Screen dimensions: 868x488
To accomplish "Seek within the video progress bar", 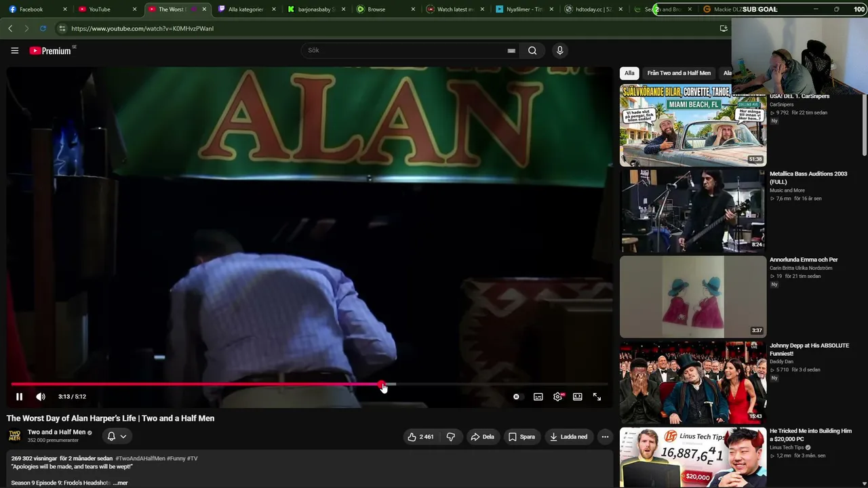I will (x=310, y=384).
